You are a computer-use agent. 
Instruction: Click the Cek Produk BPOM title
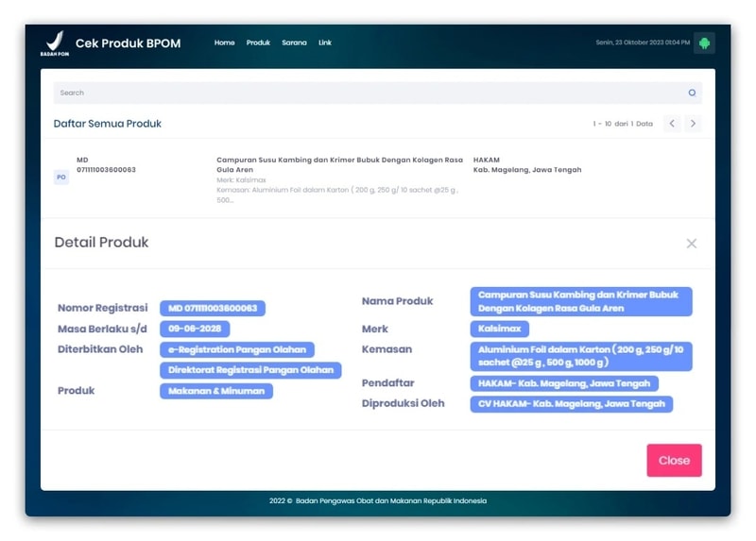click(128, 43)
